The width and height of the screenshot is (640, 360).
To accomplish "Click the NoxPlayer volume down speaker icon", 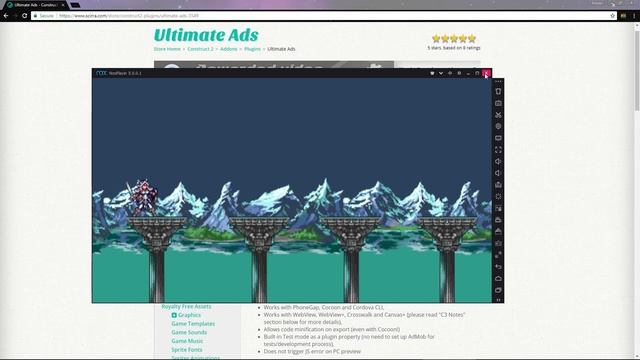I will (498, 173).
